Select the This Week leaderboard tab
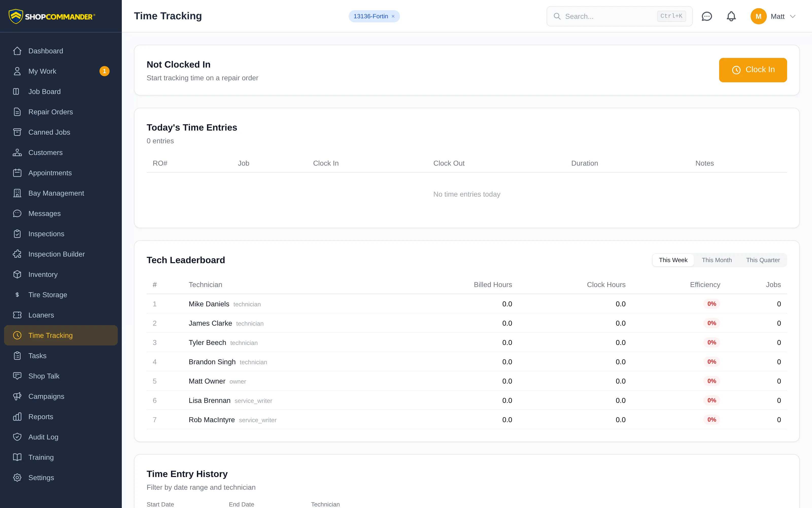Viewport: 812px width, 508px height. [673, 260]
